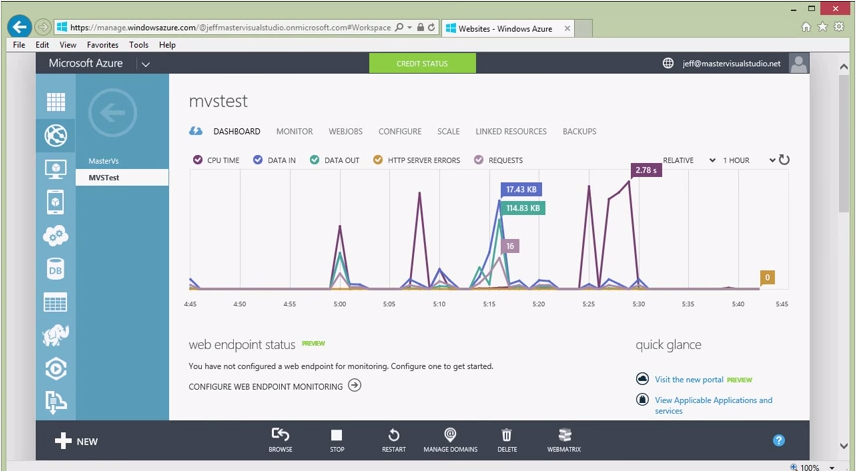Click the green CREDIT STATUS button
The image size is (856, 471).
coord(423,63)
